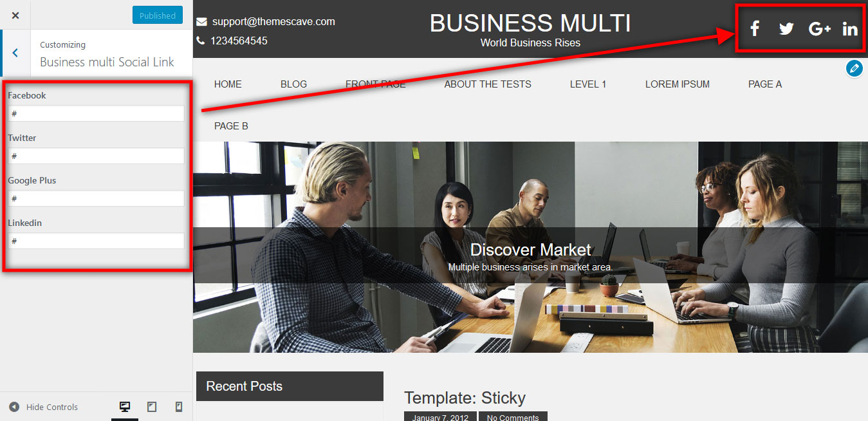Switch to mobile preview device icon

tap(179, 407)
